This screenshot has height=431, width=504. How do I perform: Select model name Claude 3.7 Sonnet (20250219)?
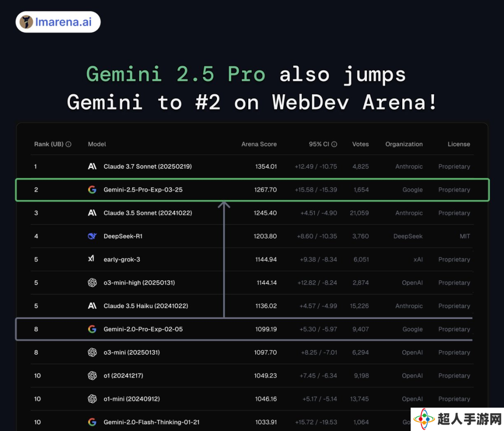pos(147,166)
